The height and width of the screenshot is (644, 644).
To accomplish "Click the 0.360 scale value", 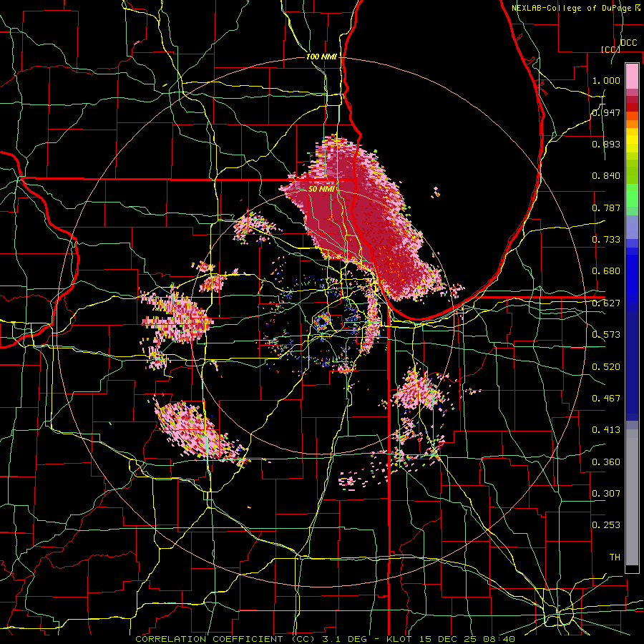I will click(606, 462).
